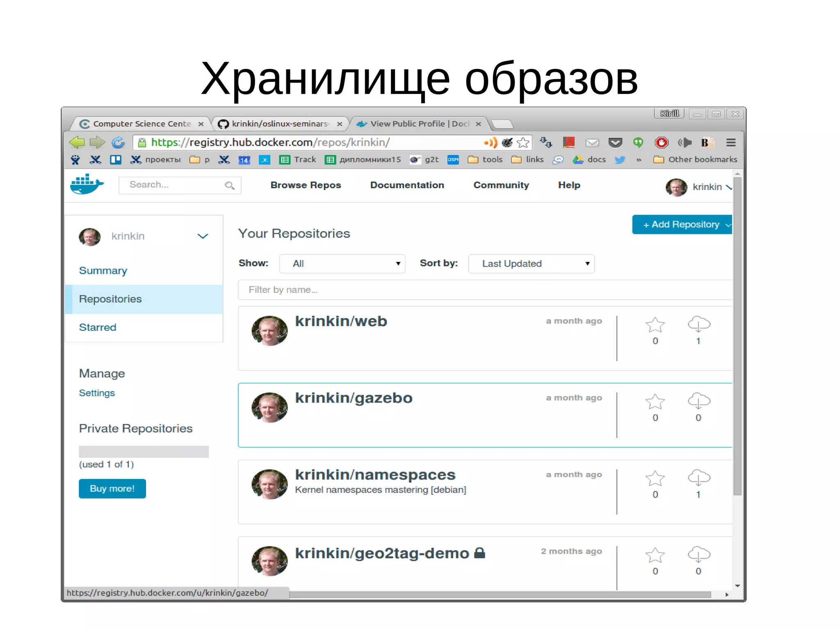
Task: Focus the Search field
Action: (180, 185)
